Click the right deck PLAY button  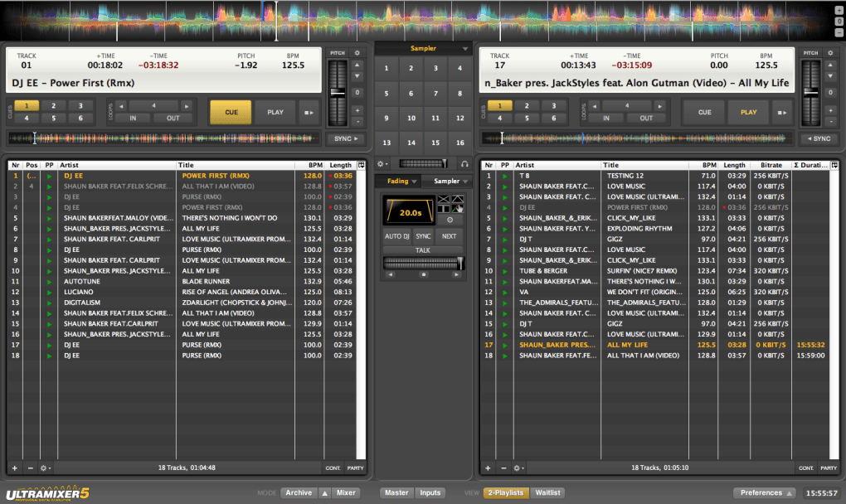(x=748, y=112)
